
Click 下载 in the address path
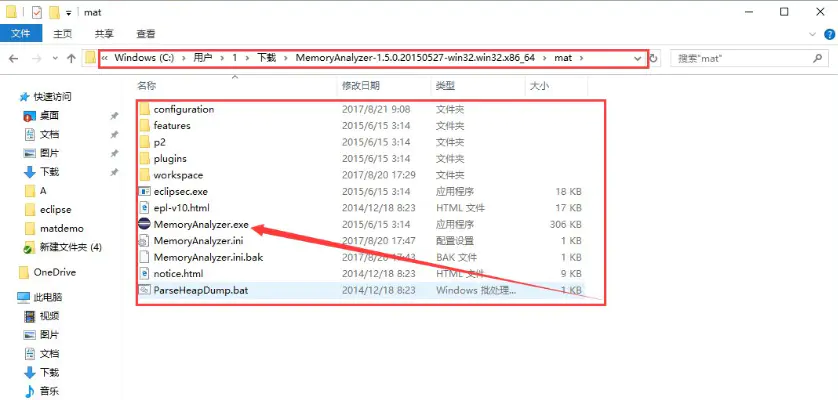click(267, 58)
